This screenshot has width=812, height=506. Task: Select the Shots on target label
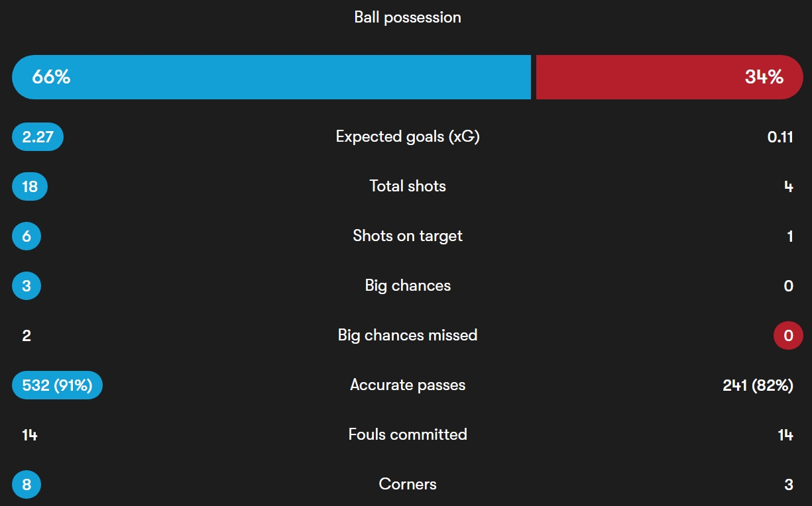(408, 236)
